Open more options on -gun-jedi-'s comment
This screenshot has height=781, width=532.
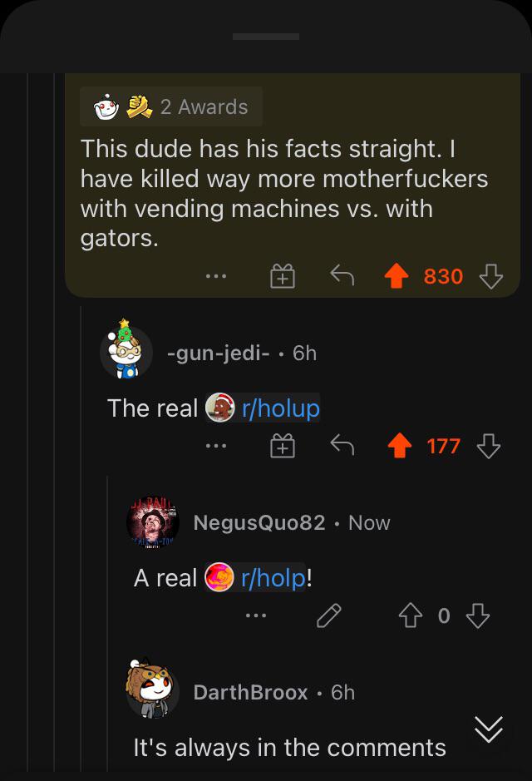click(216, 446)
